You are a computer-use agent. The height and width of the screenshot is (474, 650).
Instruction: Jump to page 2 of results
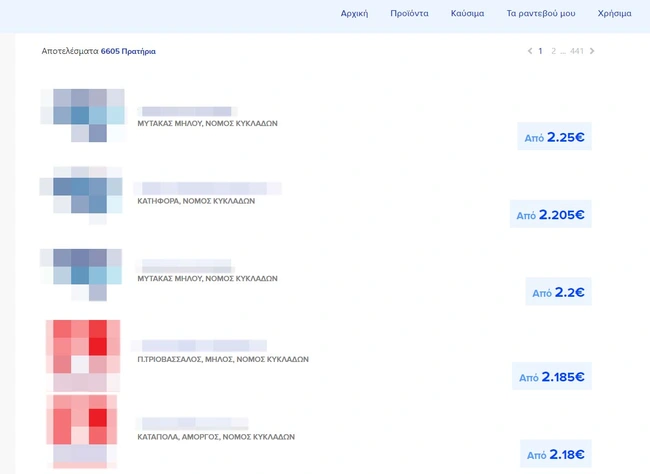554,51
